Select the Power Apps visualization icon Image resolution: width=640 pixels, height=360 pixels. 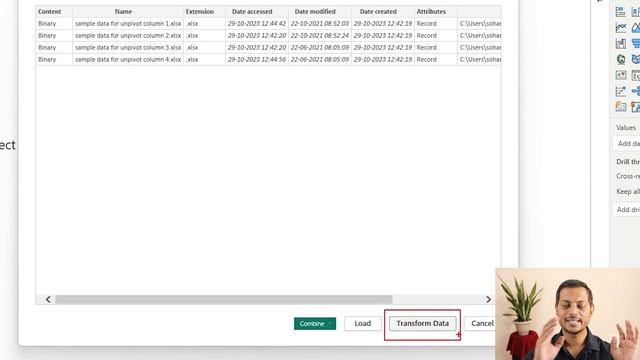620,107
